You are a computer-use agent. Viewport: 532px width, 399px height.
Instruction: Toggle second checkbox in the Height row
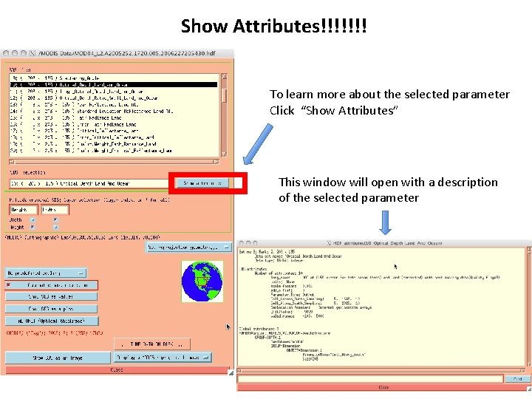coord(55,227)
